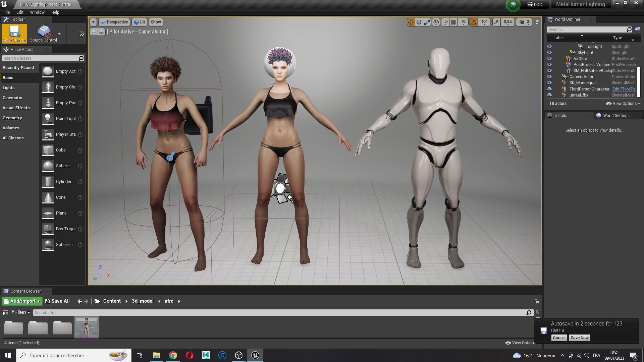This screenshot has height=362, width=644.
Task: Hide the CameraActor via eye icon
Action: (549, 77)
